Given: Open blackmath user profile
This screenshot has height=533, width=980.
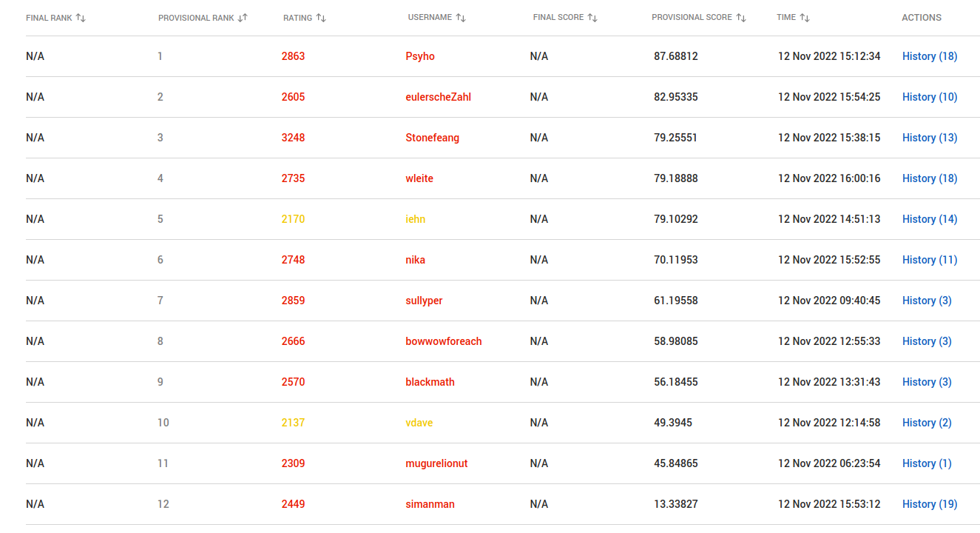Looking at the screenshot, I should [x=430, y=382].
